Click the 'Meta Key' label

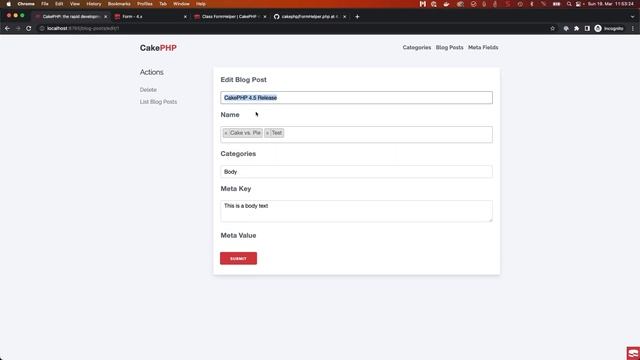coord(236,189)
